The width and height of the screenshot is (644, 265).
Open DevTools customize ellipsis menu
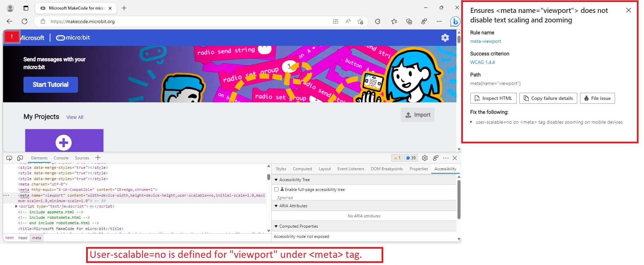click(446, 158)
